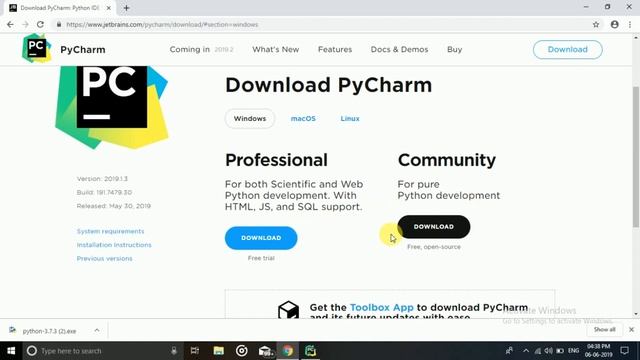The height and width of the screenshot is (360, 640).
Task: Click the site security lock icon
Action: 59,24
